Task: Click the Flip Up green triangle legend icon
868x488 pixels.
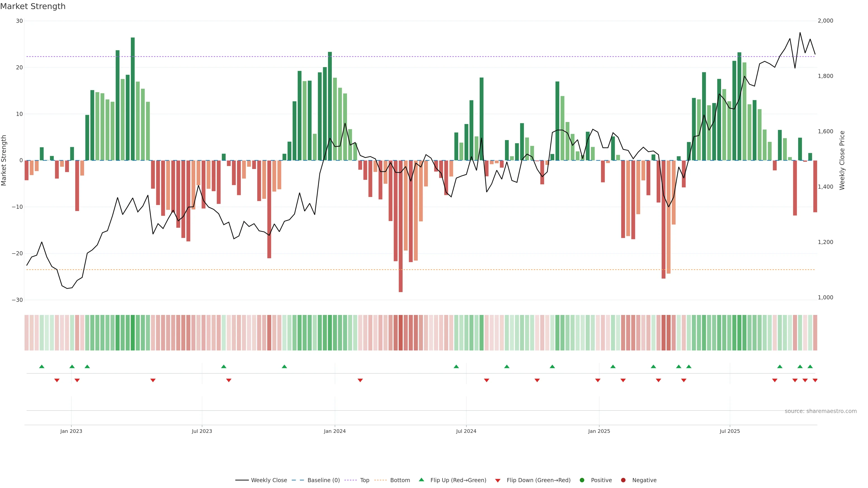Action: click(421, 480)
